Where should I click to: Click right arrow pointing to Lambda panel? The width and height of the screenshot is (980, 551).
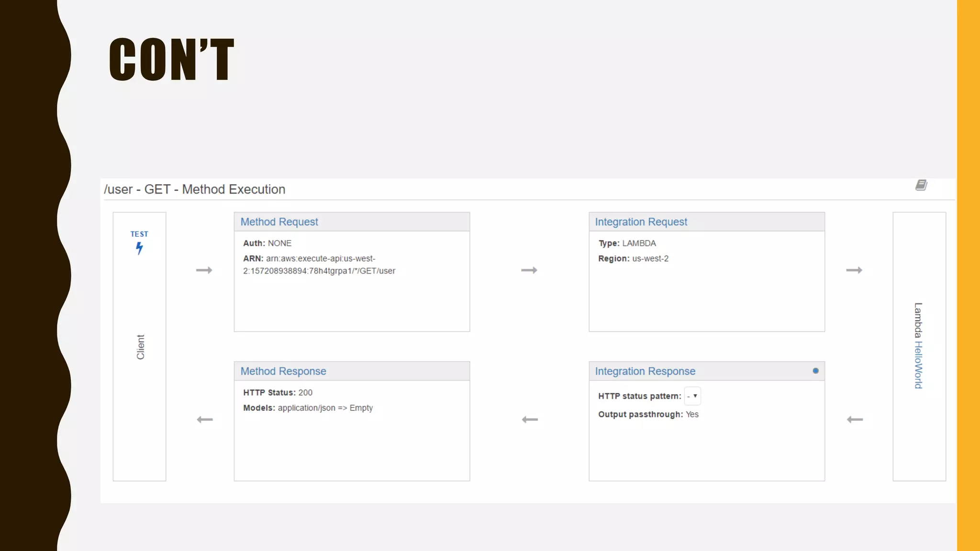[x=854, y=270]
